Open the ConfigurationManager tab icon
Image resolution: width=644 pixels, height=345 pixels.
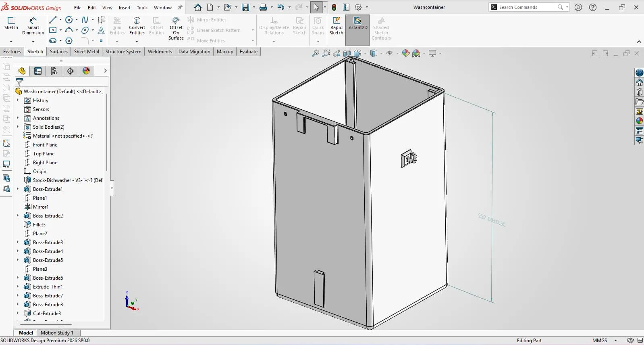click(x=54, y=71)
